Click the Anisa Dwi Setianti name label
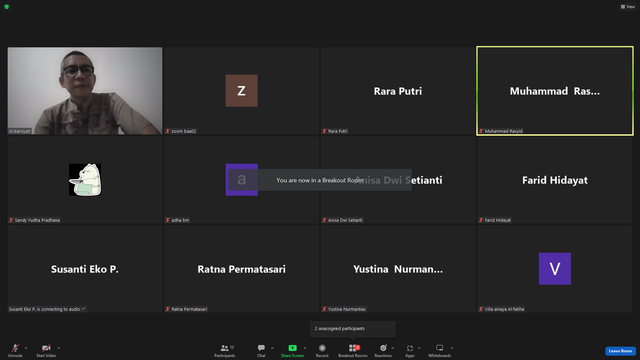640x360 pixels. (345, 220)
